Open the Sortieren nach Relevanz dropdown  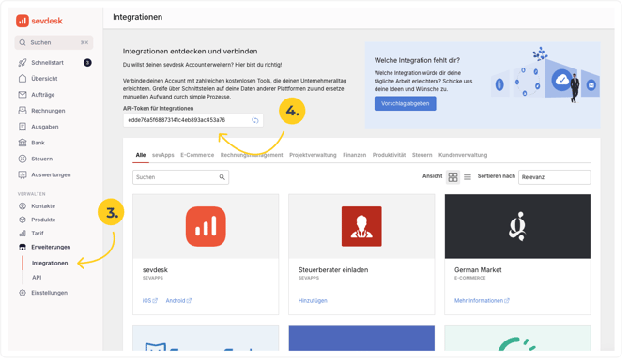coord(555,177)
